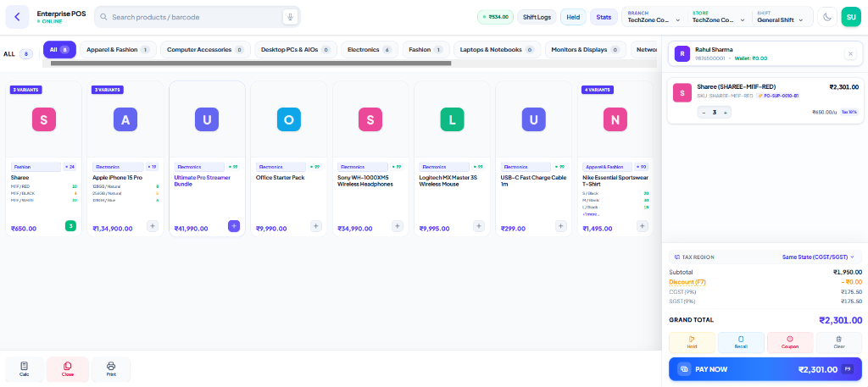Open the Calc calculator tool
The height and width of the screenshot is (387, 868).
pos(25,368)
